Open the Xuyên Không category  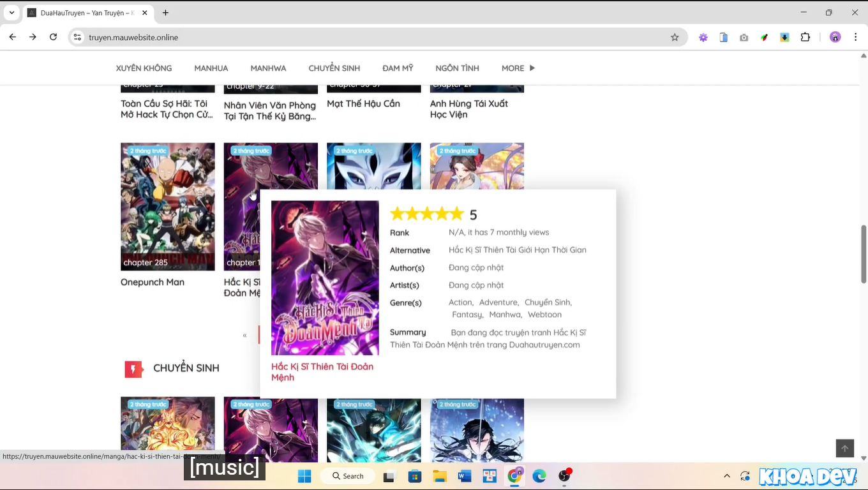point(144,68)
